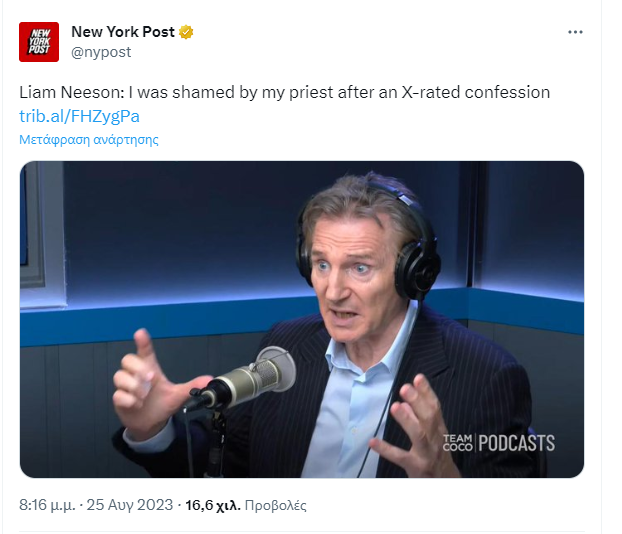Open the @nypost handle link

pos(101,52)
